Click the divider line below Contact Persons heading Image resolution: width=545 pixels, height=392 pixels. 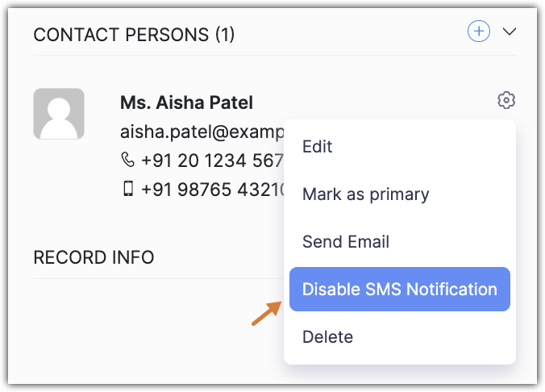pos(242,55)
